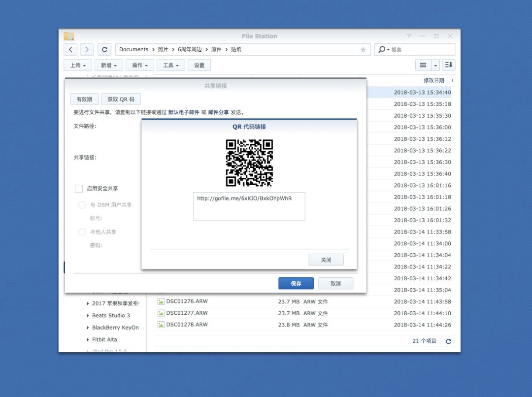Expand the Beats Studio 3 folder
This screenshot has height=397, width=532.
point(88,316)
